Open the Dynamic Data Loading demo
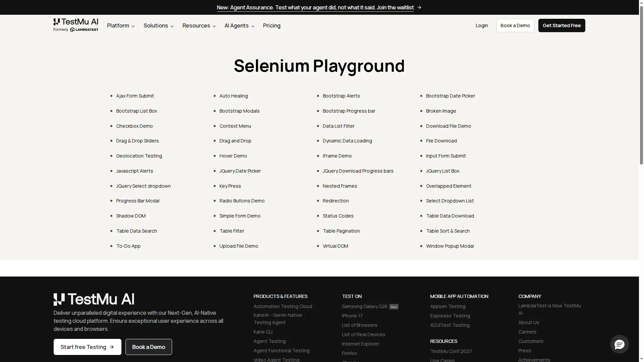This screenshot has width=644, height=362. pos(347,141)
